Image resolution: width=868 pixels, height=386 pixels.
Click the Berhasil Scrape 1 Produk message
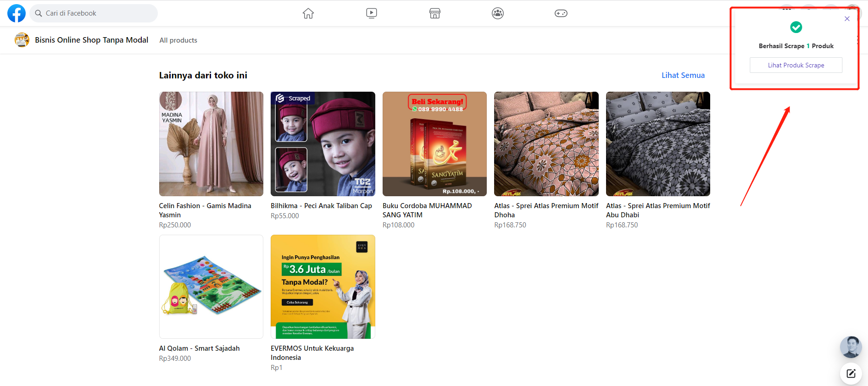pyautogui.click(x=796, y=46)
